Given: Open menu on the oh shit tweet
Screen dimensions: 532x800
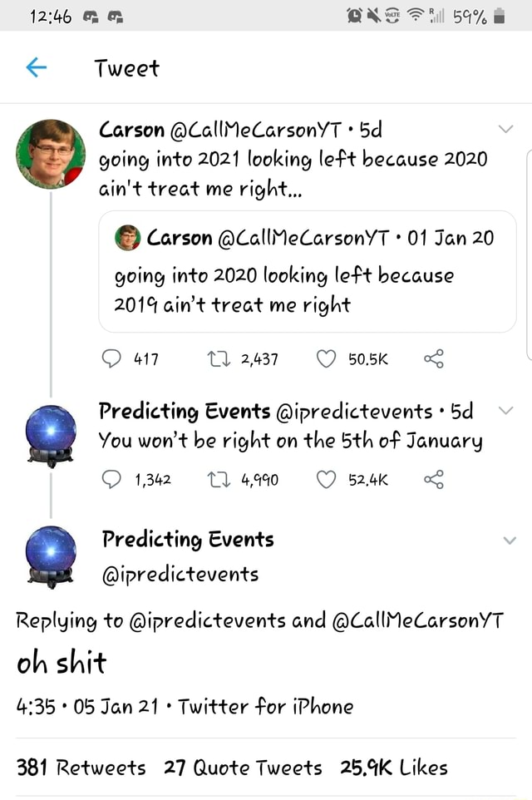Looking at the screenshot, I should pyautogui.click(x=510, y=539).
